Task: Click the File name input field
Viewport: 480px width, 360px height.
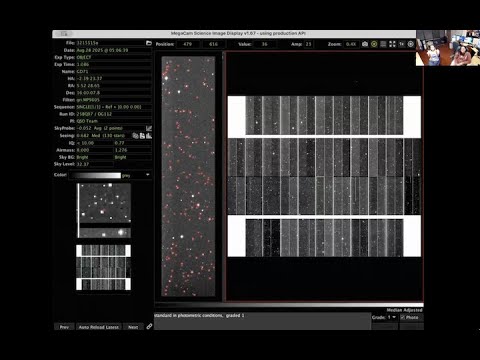Action: click(111, 43)
